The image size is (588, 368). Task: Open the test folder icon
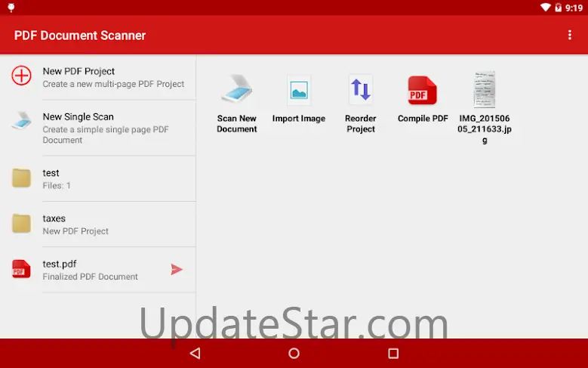click(x=21, y=178)
